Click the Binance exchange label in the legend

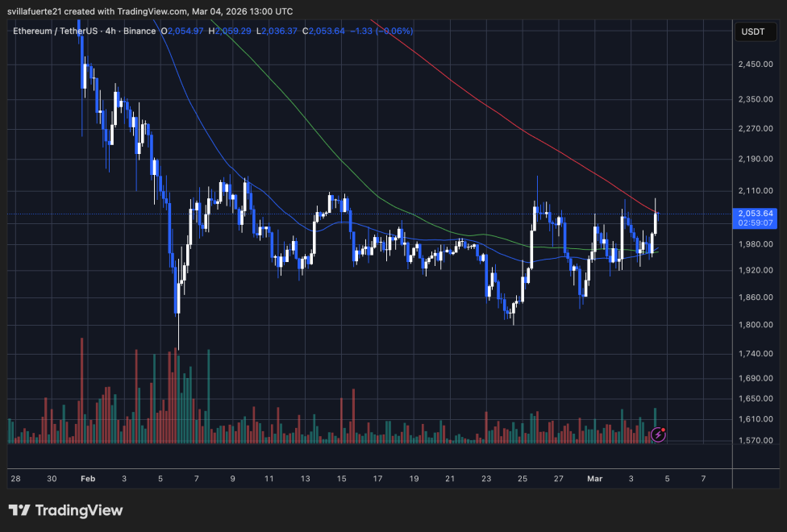point(141,31)
